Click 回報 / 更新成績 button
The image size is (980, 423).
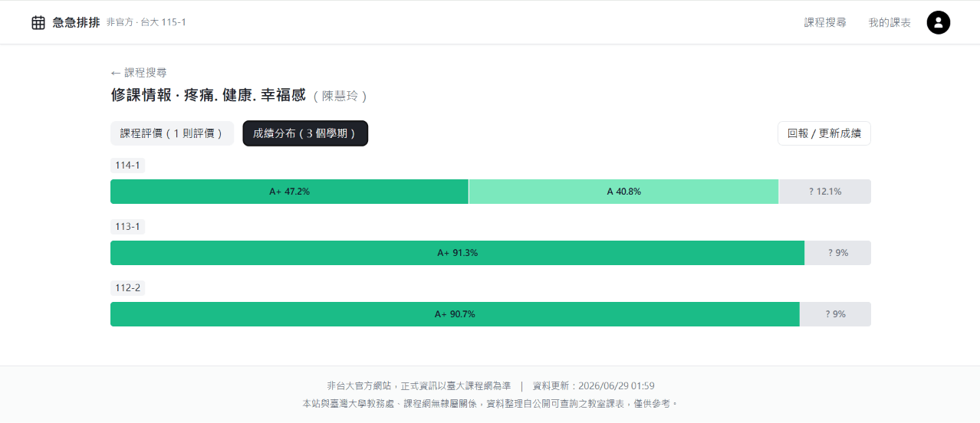point(824,133)
